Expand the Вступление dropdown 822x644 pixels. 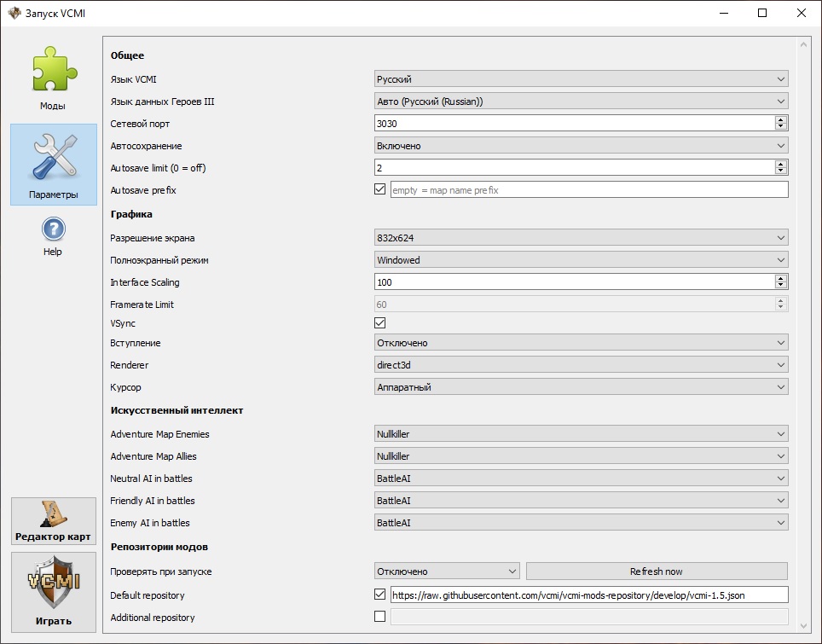581,343
